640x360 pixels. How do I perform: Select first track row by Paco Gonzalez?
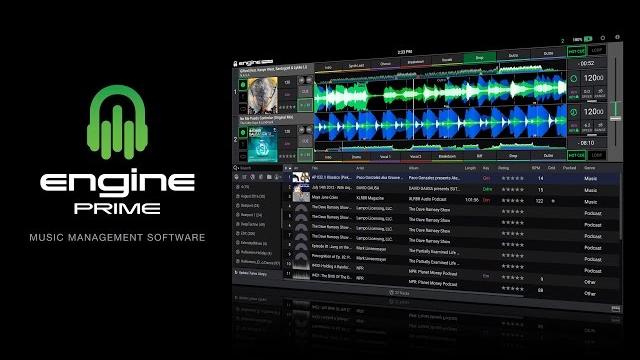(452, 178)
